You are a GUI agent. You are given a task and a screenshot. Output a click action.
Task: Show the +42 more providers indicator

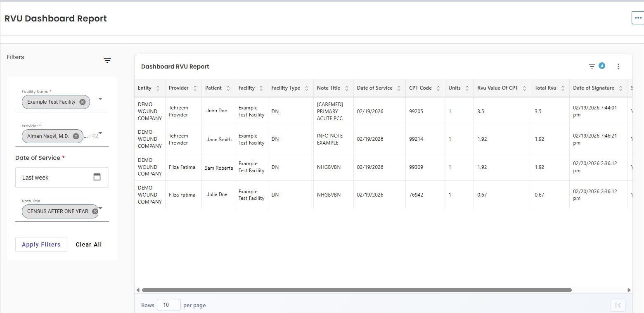93,136
